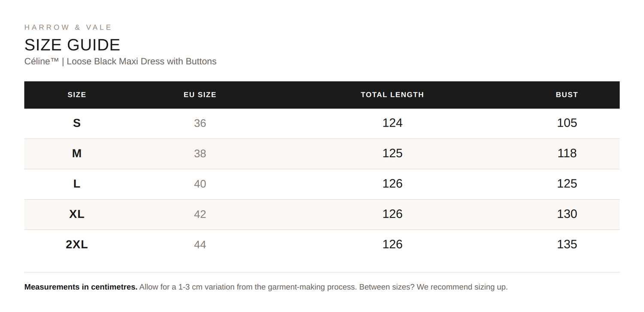
Task: Click the TOTAL LENGTH column header
Action: point(392,95)
